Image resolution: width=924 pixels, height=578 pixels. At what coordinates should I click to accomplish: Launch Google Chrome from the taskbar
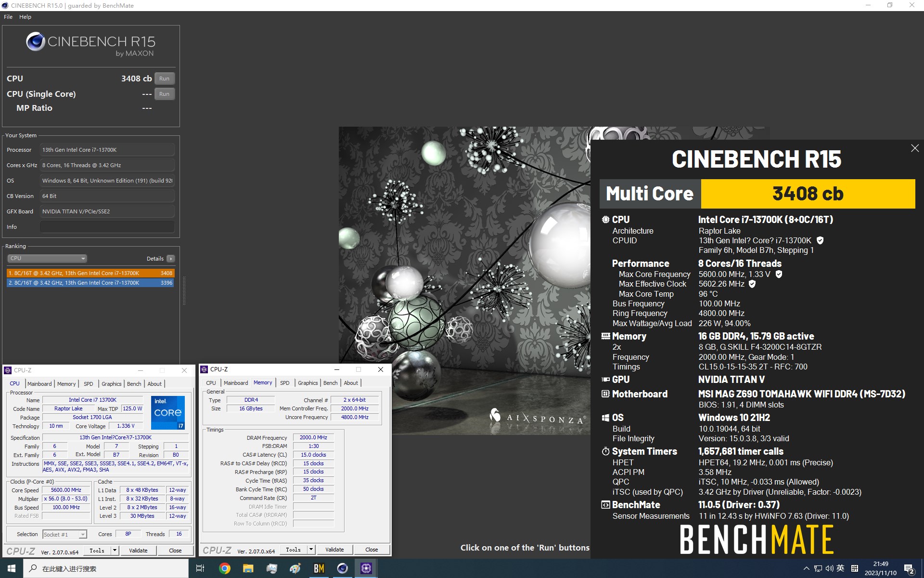click(x=225, y=568)
